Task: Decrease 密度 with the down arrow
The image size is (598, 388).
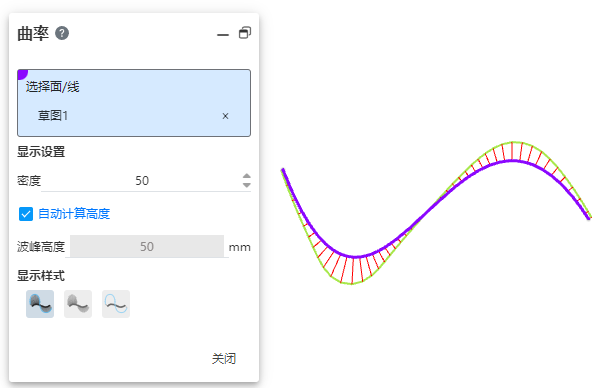Action: [247, 185]
